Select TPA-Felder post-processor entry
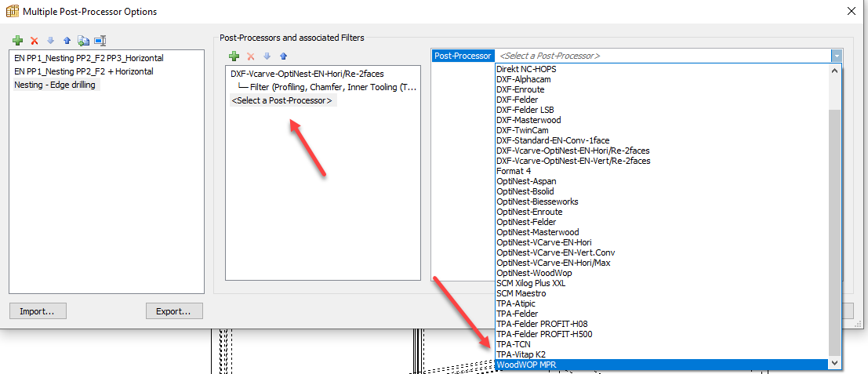This screenshot has height=374, width=868. click(662, 314)
